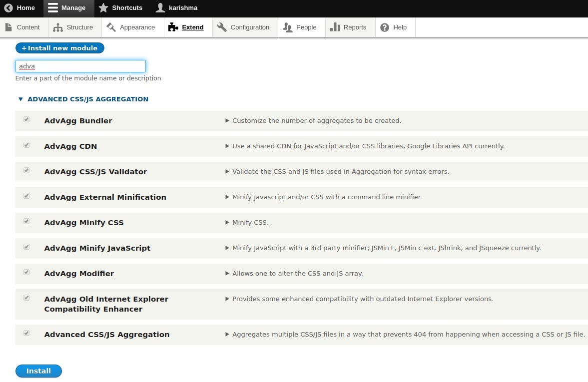Click the Install new module button
The image size is (588, 382).
click(x=59, y=48)
